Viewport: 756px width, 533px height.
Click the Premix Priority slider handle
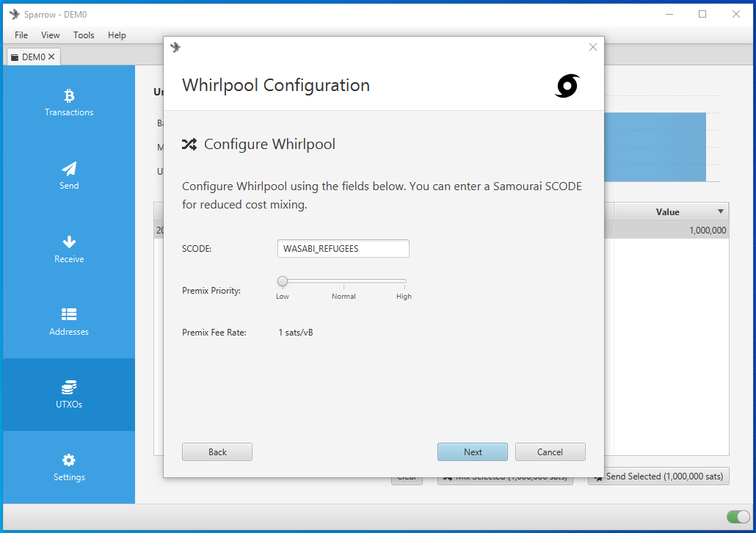[x=283, y=281]
